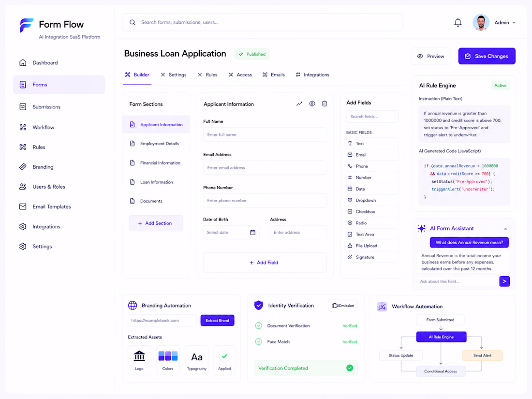The height and width of the screenshot is (399, 532).
Task: Click the Integrations sidebar gear icon
Action: point(23,226)
